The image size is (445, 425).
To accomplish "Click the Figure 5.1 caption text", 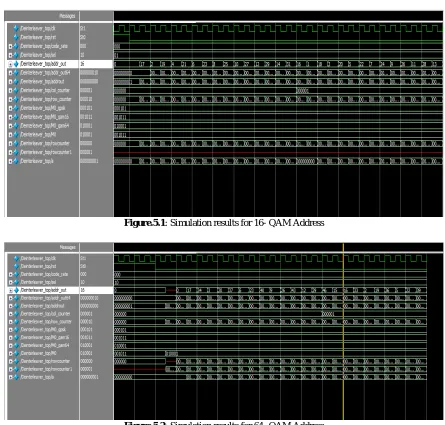I will tap(224, 223).
